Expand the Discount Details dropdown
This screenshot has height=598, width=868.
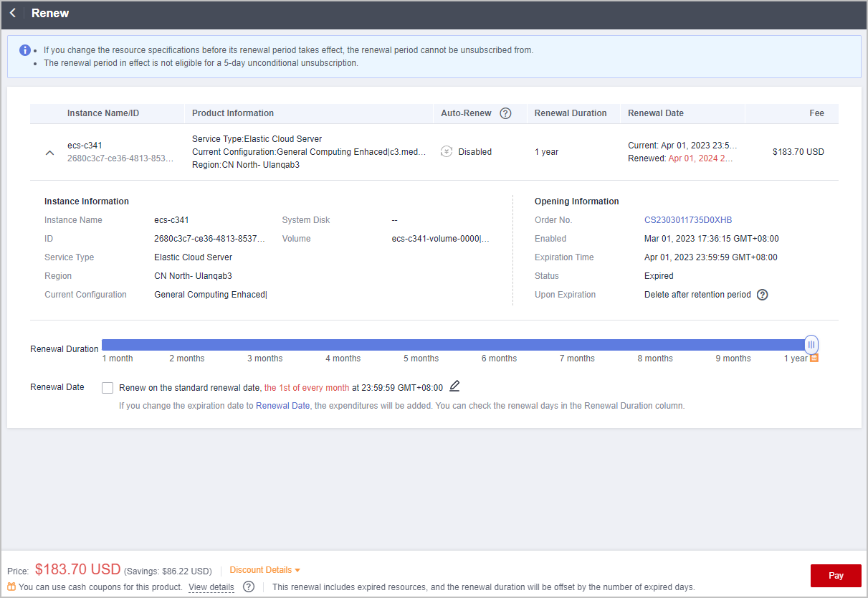[264, 570]
